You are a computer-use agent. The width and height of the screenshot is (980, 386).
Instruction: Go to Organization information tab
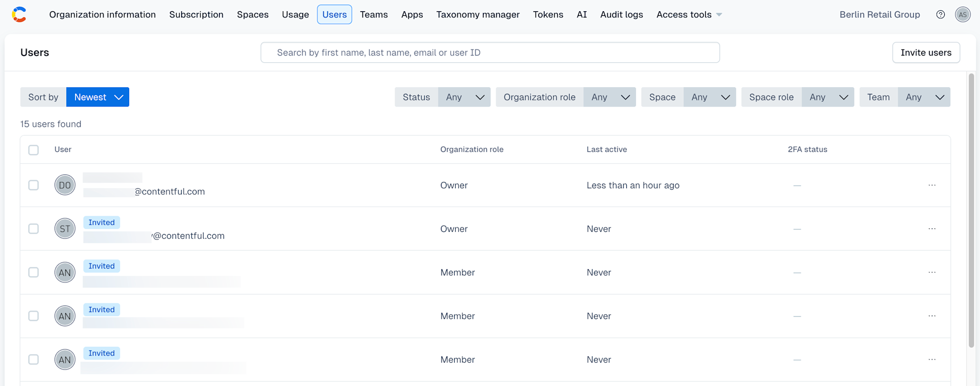[x=103, y=14]
